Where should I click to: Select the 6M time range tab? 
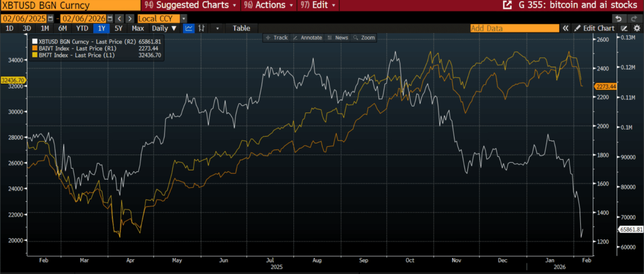tap(63, 28)
